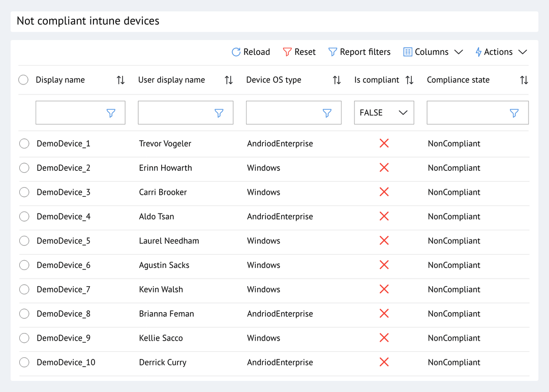Click the Reload icon to refresh the report
549x392 pixels.
tap(235, 52)
